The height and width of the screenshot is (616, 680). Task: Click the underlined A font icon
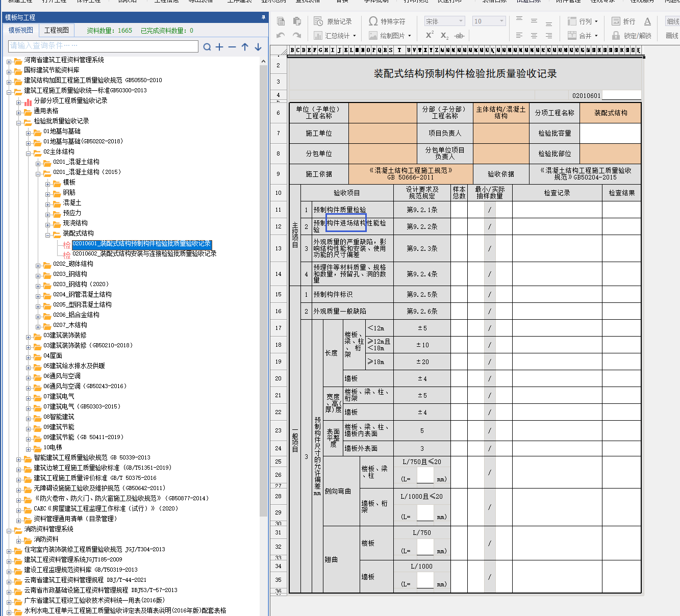647,21
